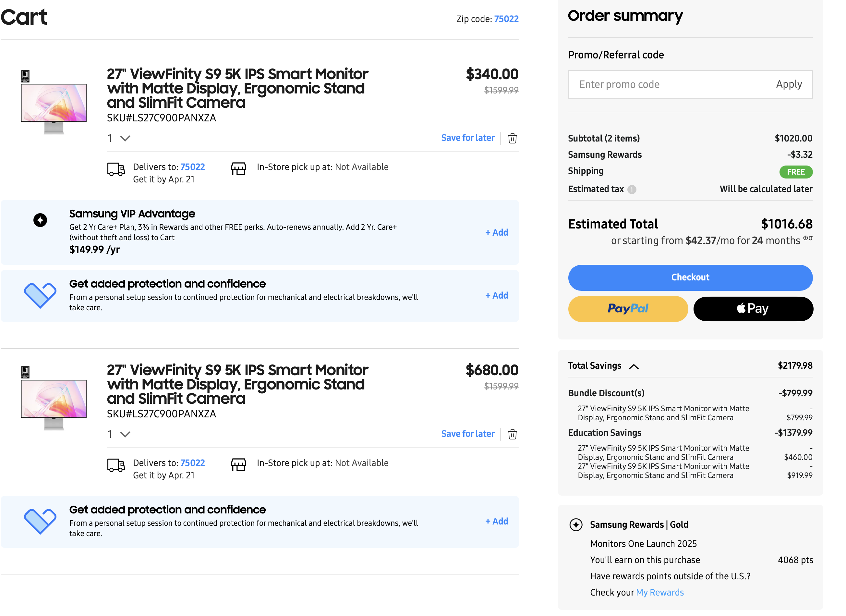846x616 pixels.
Task: Click the Enter promo code field
Action: pos(668,85)
